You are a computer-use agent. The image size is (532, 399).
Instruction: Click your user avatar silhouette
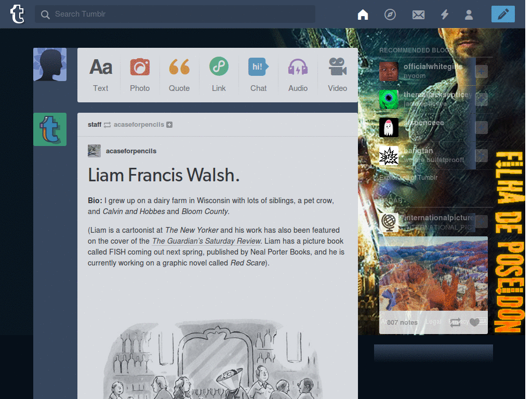pyautogui.click(x=50, y=64)
